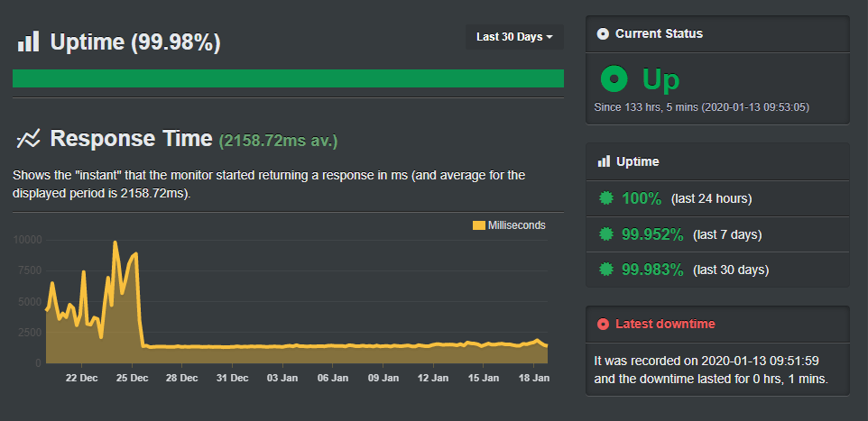This screenshot has height=421, width=868.
Task: Click the 25 Dec label on chart axis
Action: 132,378
